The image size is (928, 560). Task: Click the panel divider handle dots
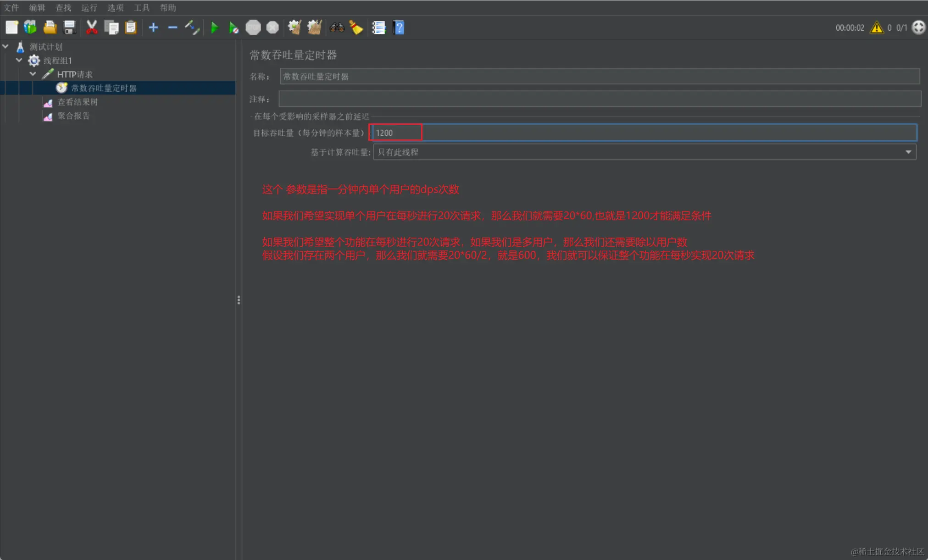[239, 300]
